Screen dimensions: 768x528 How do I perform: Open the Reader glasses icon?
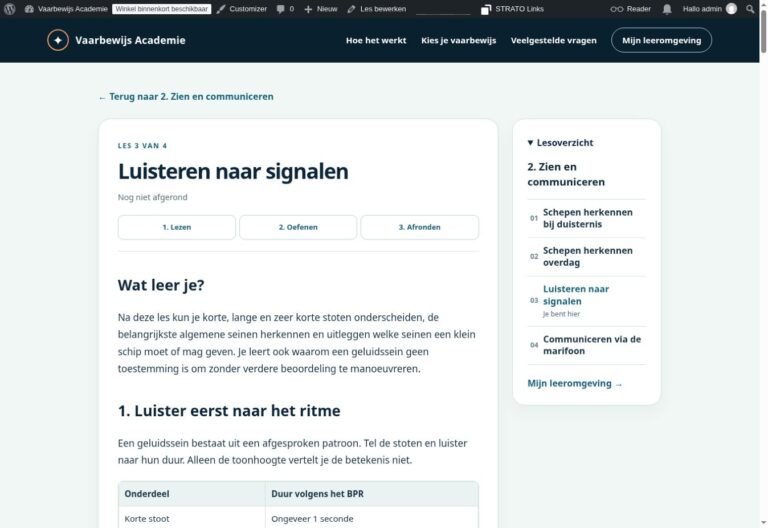pos(617,9)
